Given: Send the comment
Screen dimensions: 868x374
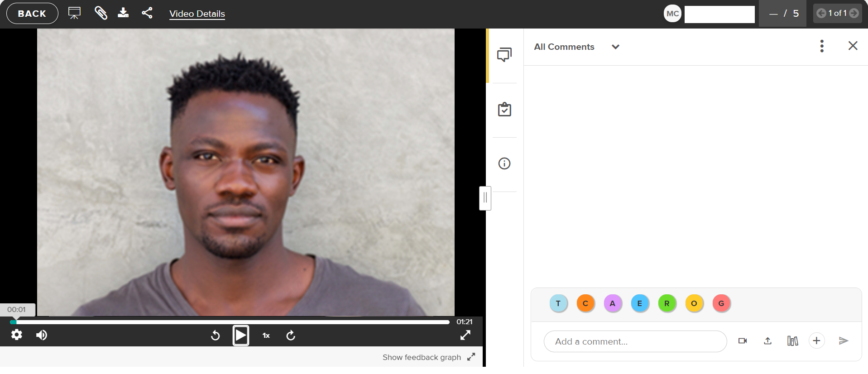Looking at the screenshot, I should [843, 341].
